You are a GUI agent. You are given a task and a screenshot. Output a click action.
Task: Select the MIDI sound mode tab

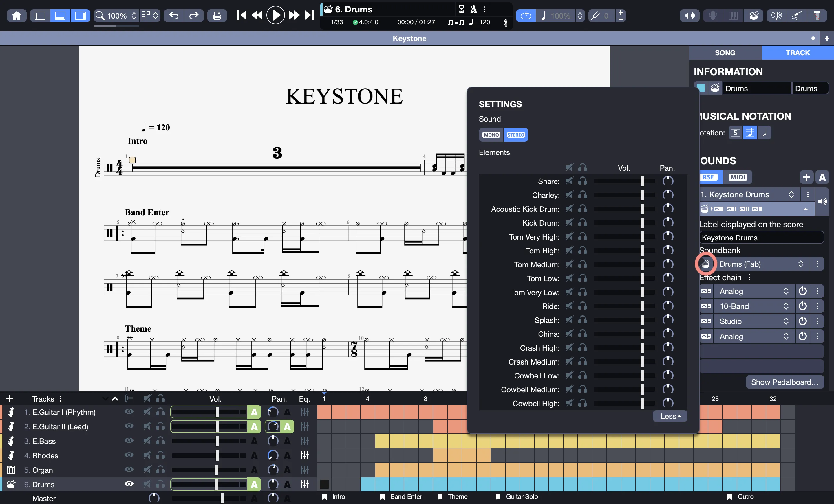pos(738,177)
